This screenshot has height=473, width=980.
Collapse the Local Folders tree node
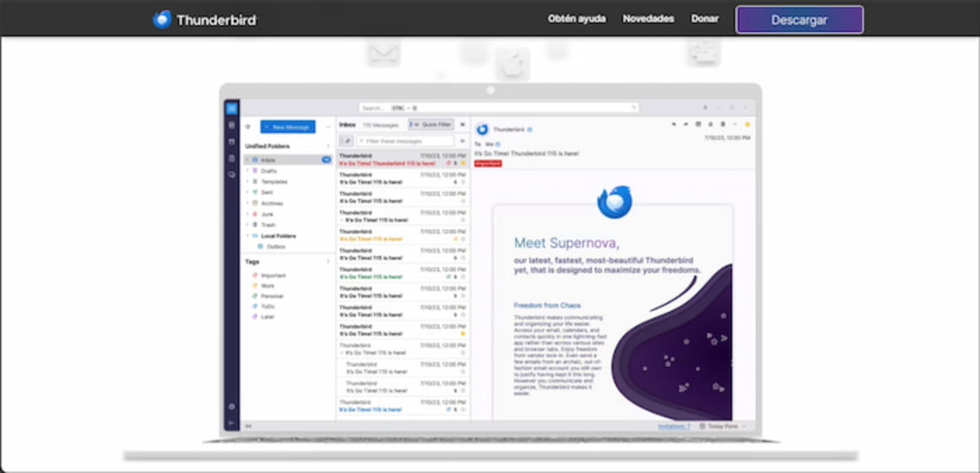click(x=247, y=236)
